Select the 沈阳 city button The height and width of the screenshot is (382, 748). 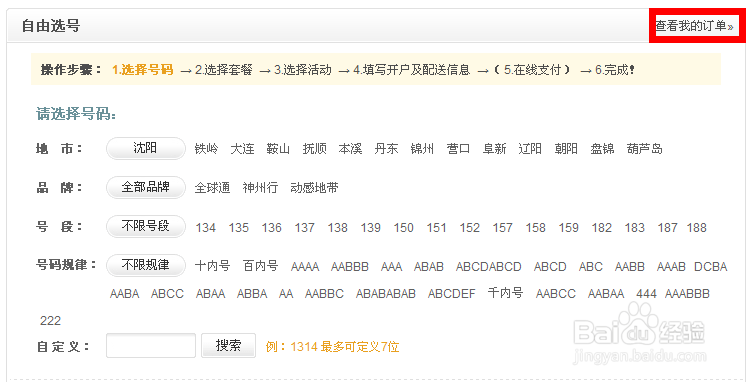point(145,148)
